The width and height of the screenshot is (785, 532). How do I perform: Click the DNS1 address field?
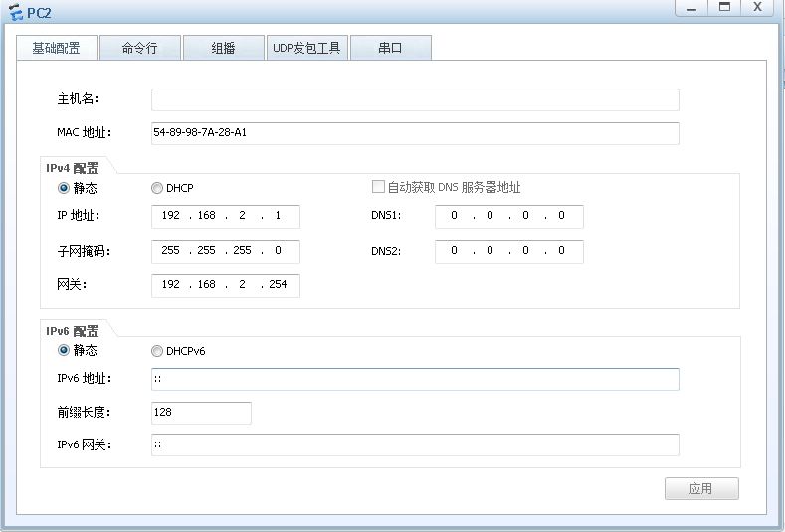509,216
